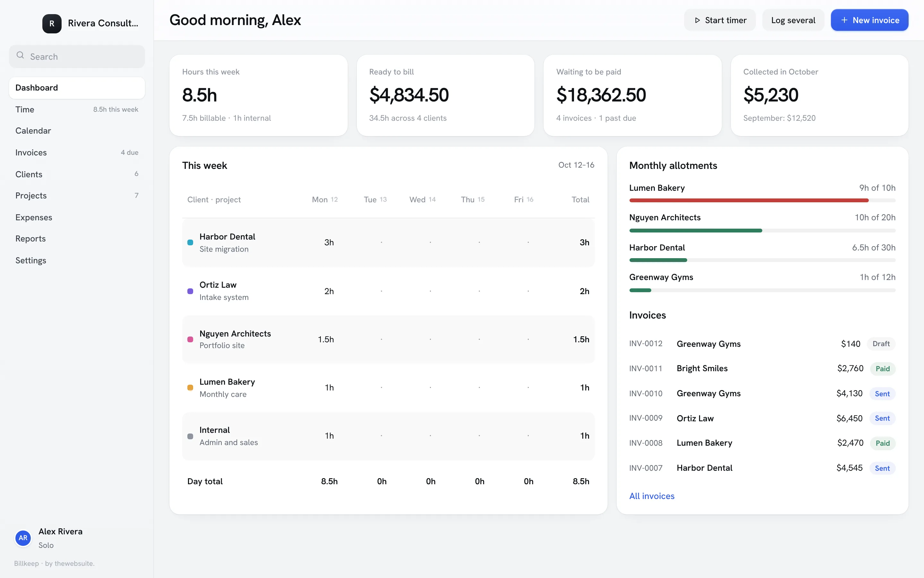Click the Greenway Gyms allotment progress bar
The height and width of the screenshot is (578, 924).
coord(762,290)
